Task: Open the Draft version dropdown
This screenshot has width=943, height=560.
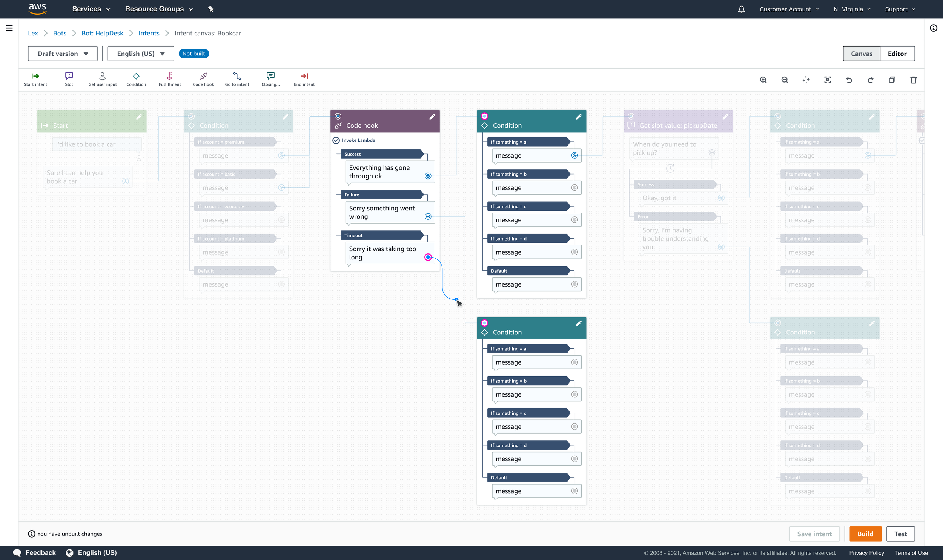Action: (63, 54)
